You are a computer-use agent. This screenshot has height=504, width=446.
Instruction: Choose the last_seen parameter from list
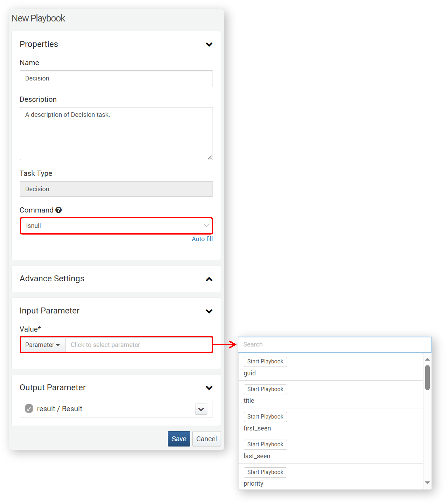[x=257, y=456]
